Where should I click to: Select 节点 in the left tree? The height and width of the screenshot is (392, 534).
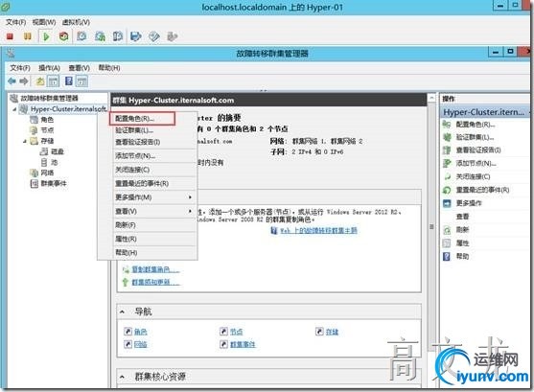(47, 130)
